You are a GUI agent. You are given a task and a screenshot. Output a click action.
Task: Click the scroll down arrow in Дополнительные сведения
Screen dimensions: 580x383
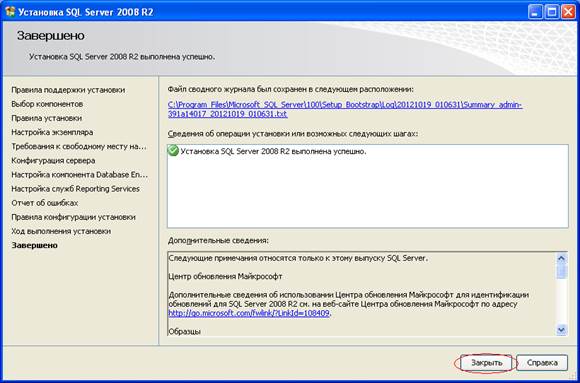pos(562,329)
